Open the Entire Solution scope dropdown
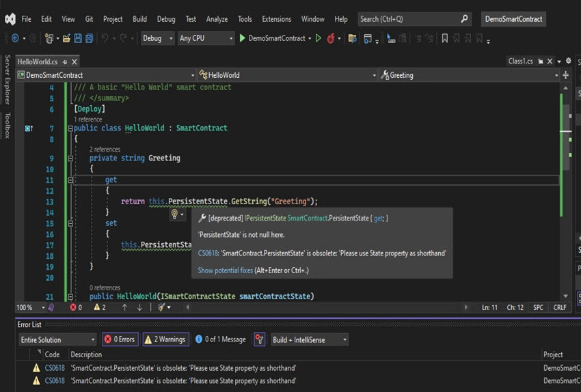This screenshot has width=581, height=392. (x=57, y=339)
